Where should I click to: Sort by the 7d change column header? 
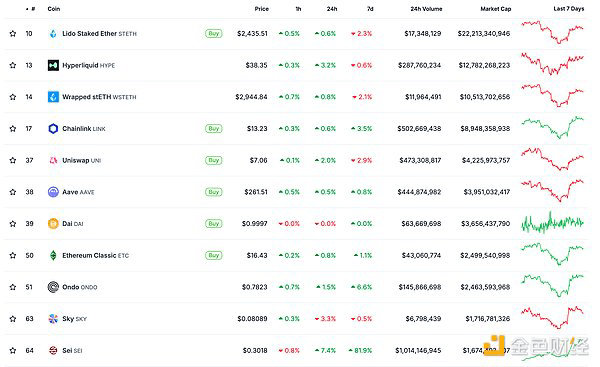click(370, 9)
